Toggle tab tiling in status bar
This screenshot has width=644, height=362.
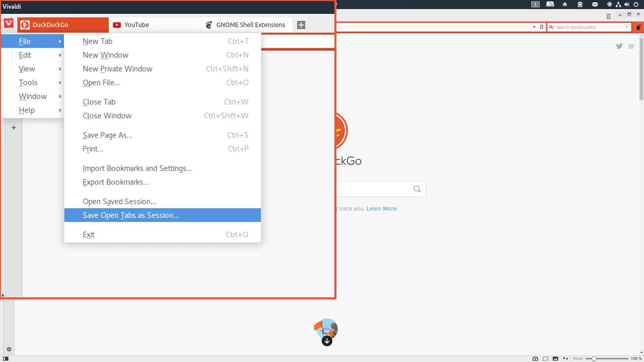[x=545, y=359]
